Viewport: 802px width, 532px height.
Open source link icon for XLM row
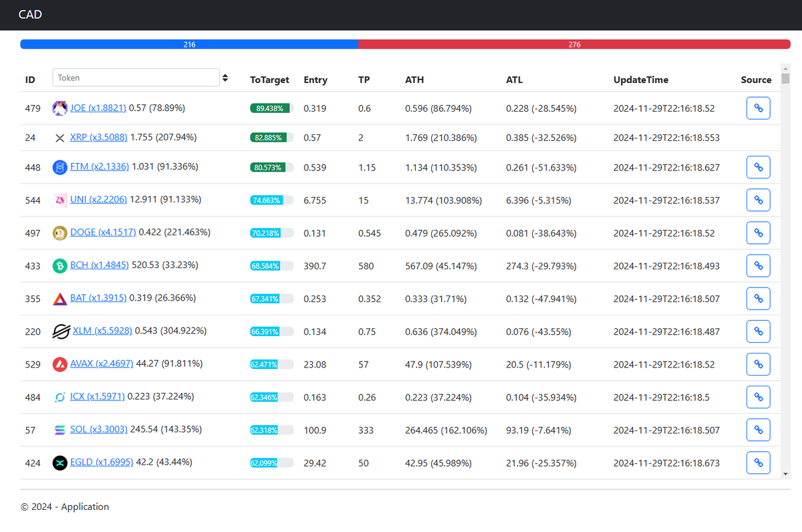758,331
